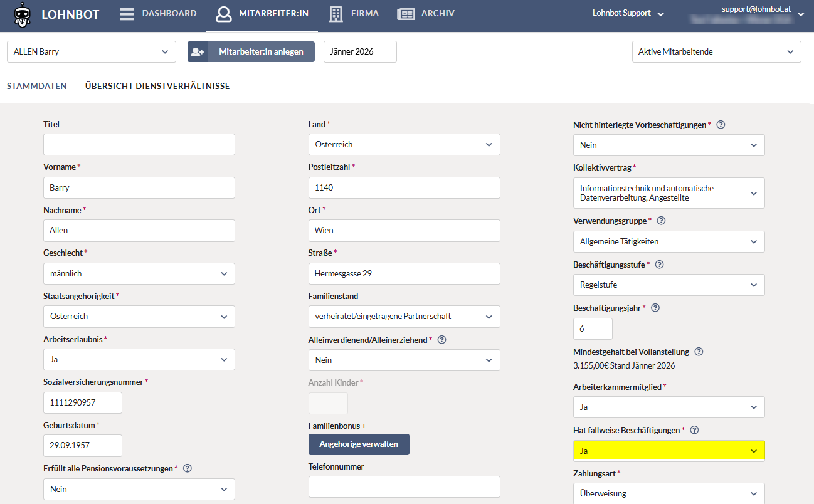Click the Firma building icon
Viewport: 814px width, 504px height.
pos(336,14)
